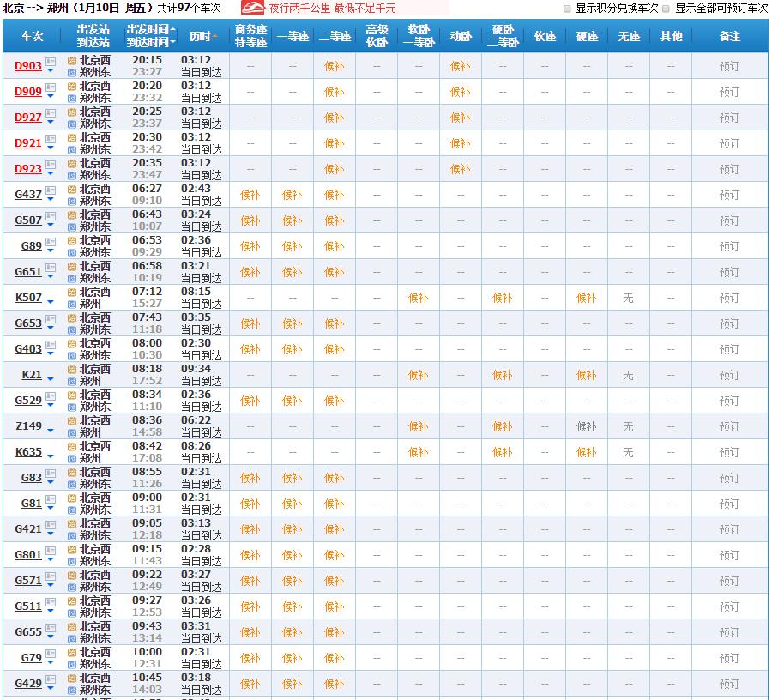Click the train logo in the red banner ad
Image resolution: width=772 pixels, height=700 pixels.
click(252, 8)
